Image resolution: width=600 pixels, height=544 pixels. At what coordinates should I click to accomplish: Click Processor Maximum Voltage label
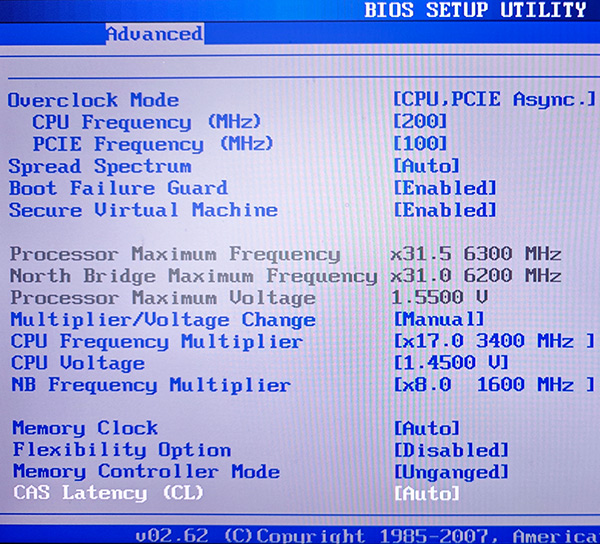tap(163, 298)
